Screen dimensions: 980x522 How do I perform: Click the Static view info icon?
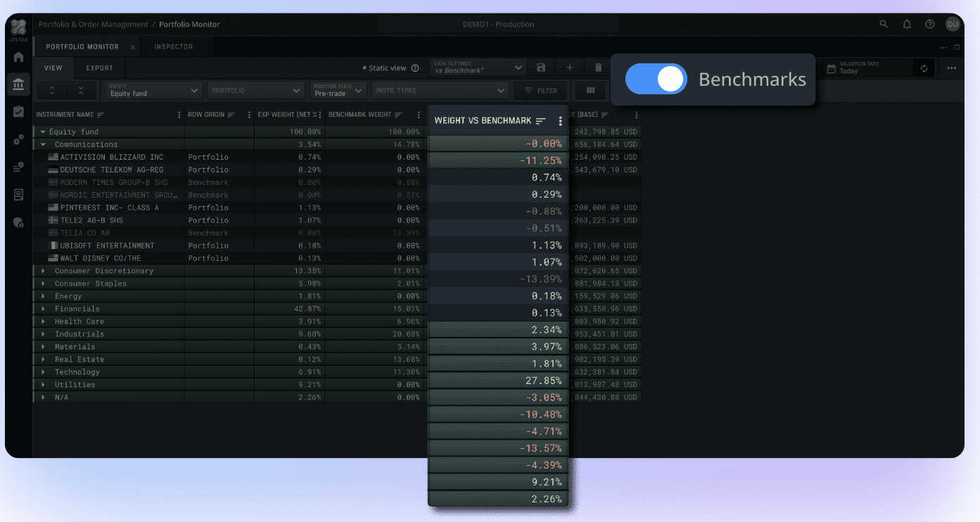(x=415, y=68)
